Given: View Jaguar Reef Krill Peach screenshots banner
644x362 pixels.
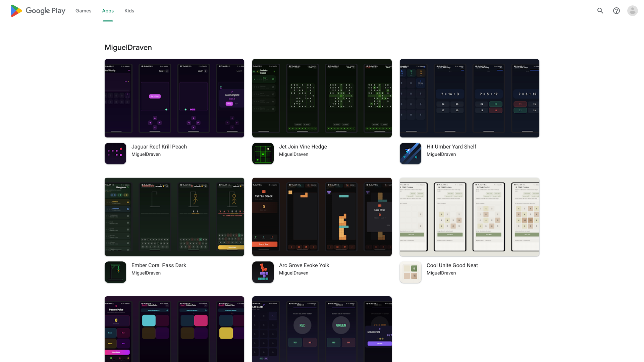Looking at the screenshot, I should [174, 98].
